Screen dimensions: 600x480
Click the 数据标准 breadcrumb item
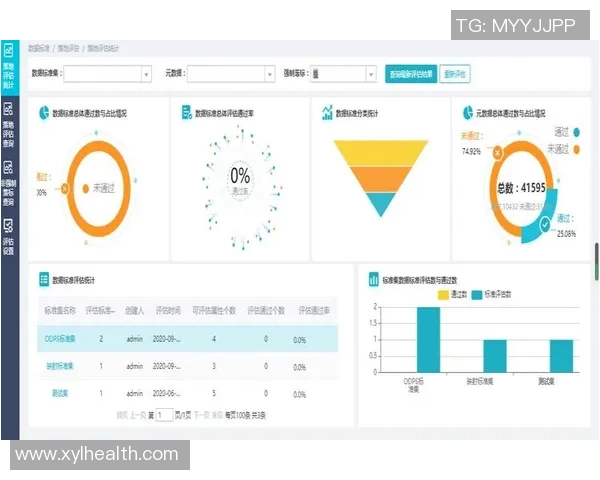(x=38, y=48)
